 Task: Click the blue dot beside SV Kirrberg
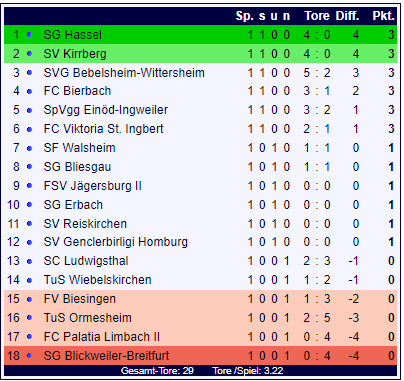point(29,54)
